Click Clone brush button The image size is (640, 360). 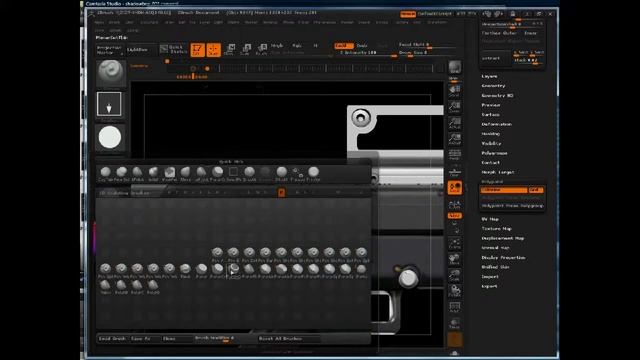pyautogui.click(x=176, y=339)
